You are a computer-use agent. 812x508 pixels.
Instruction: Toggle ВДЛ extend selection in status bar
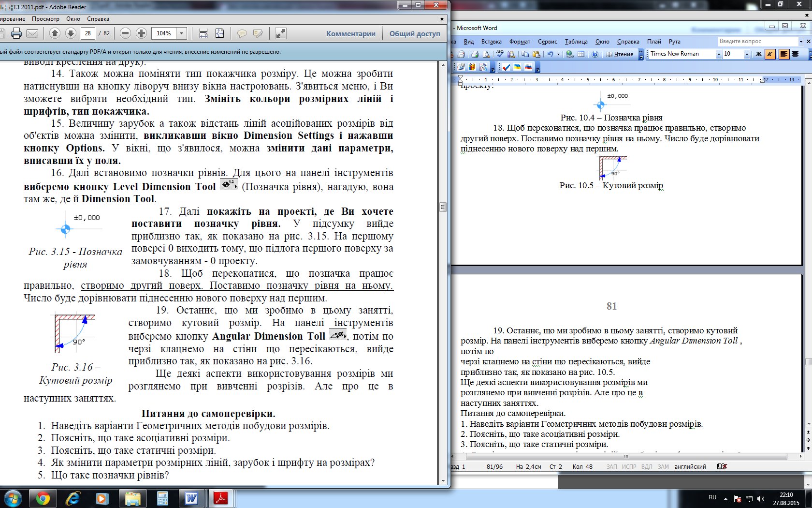click(x=647, y=467)
